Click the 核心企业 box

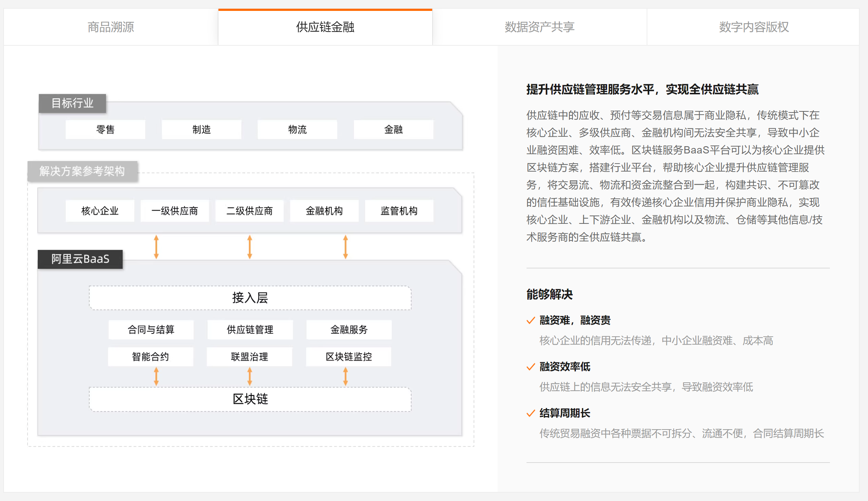100,211
